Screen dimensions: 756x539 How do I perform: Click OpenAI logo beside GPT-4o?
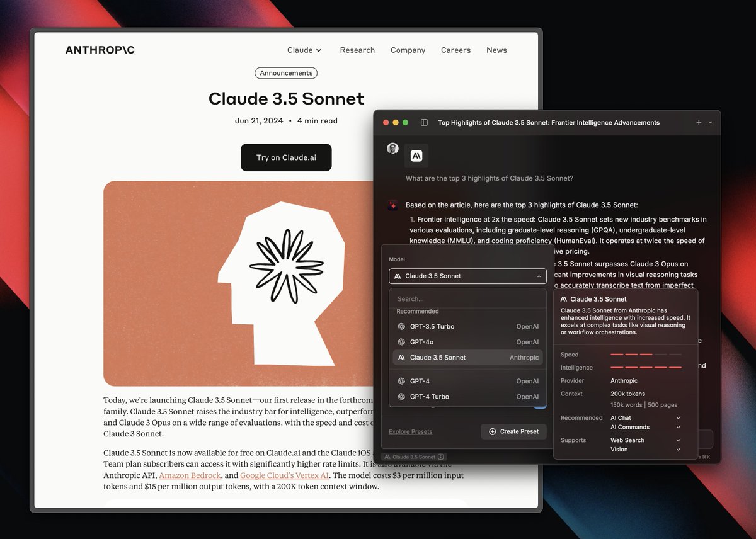tap(401, 342)
